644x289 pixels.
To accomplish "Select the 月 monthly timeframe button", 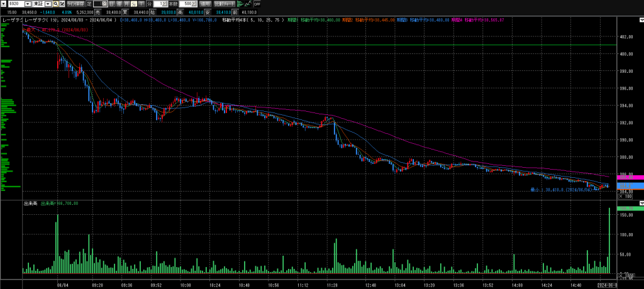I will [x=126, y=4].
